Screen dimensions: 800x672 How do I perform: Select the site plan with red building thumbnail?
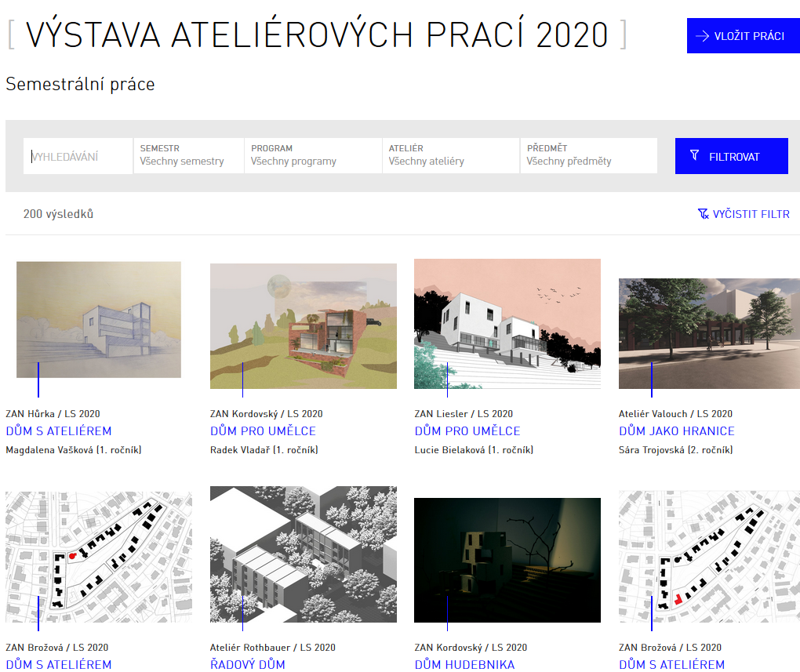coord(709,557)
